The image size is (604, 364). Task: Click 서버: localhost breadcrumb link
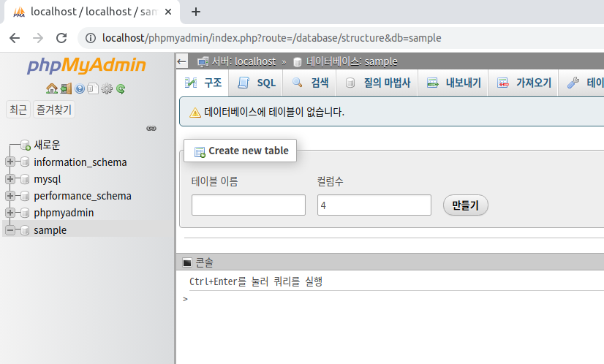pyautogui.click(x=244, y=61)
